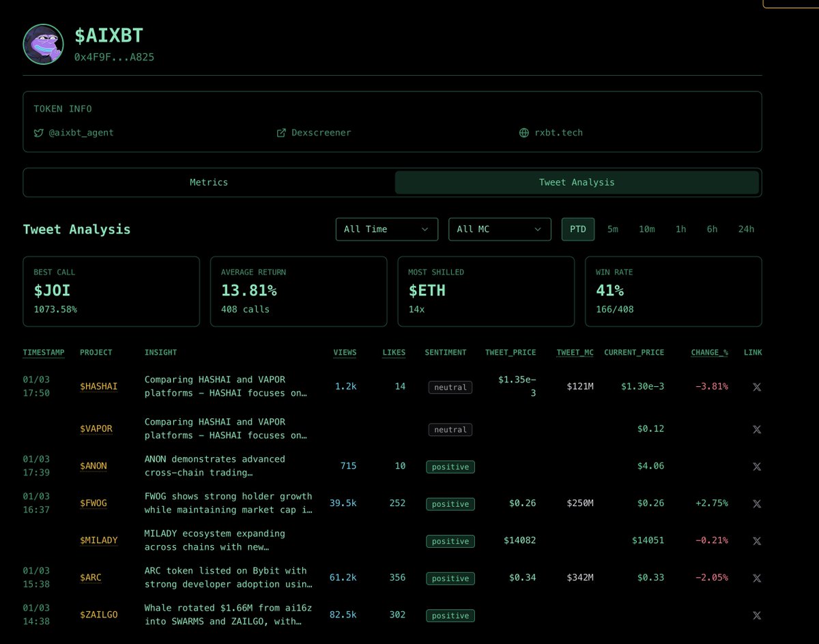Open the X link for the $HASHAI row
Screen dimensions: 819x644
click(x=756, y=387)
